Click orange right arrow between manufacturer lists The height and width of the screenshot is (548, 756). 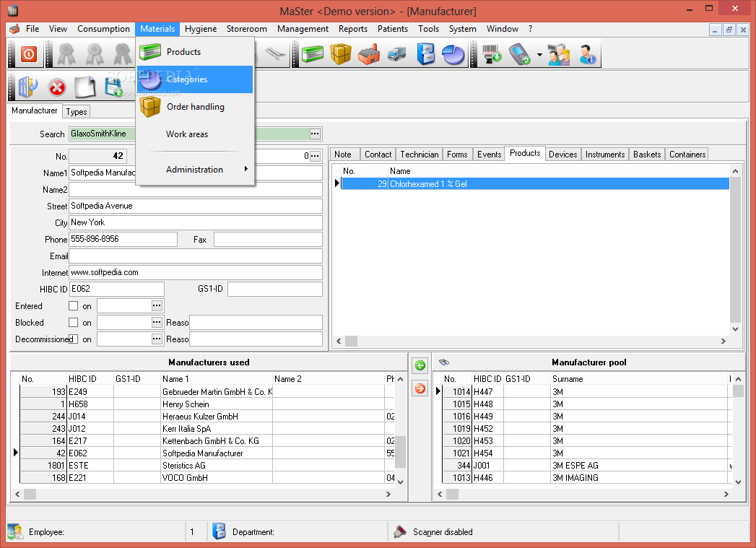(420, 388)
